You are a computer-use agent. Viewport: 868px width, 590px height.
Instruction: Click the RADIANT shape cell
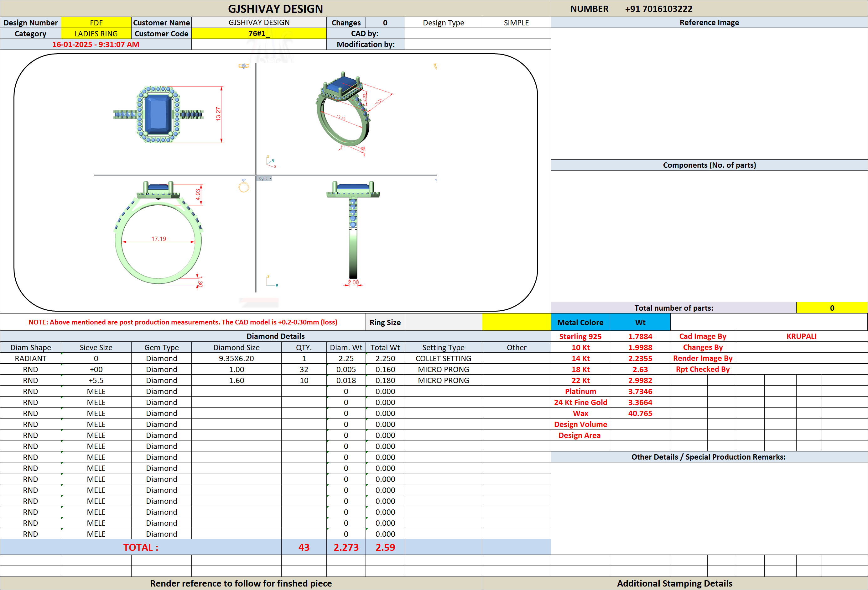point(31,359)
